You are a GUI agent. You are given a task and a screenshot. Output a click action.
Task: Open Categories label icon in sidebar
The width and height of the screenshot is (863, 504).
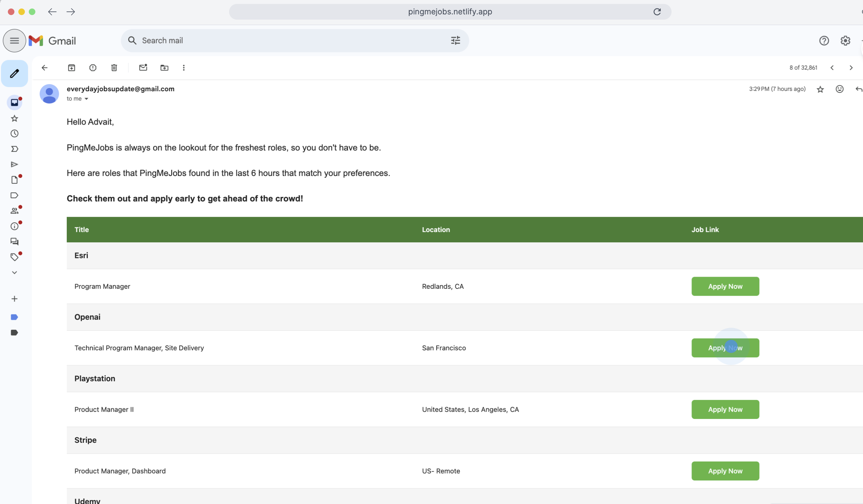[x=14, y=195]
